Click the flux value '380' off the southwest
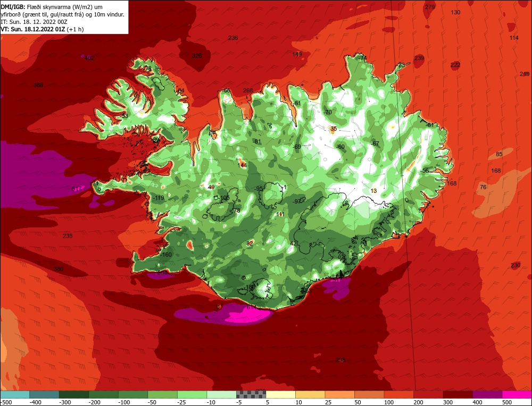Image resolution: width=532 pixels, height=406 pixels. coord(59,269)
